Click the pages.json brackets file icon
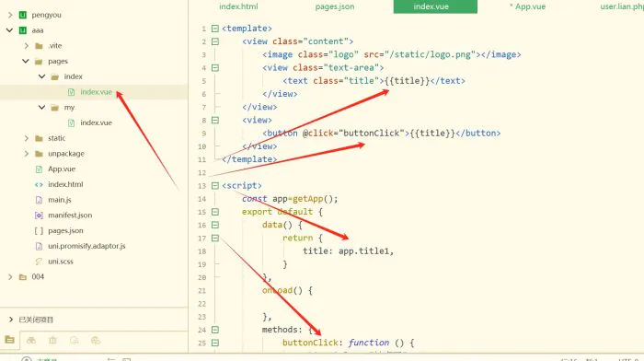Screen dimensions: 644x361 tap(39, 230)
